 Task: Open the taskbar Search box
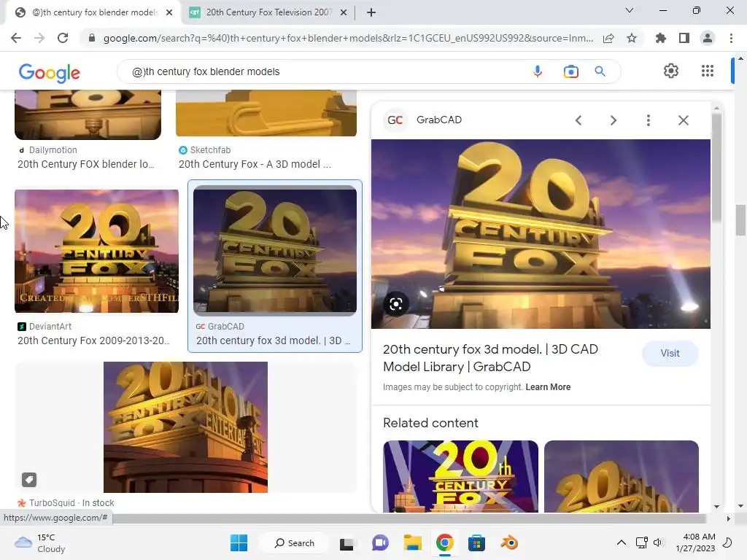[295, 542]
